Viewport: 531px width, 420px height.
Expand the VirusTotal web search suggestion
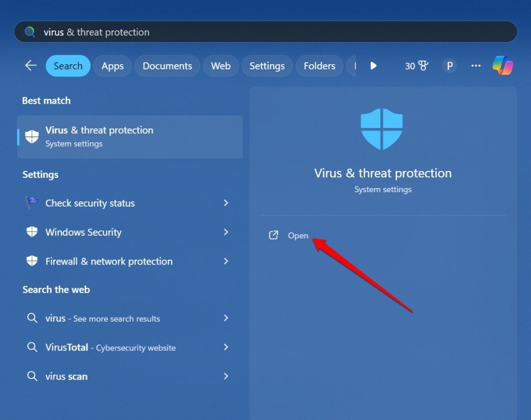pos(226,347)
